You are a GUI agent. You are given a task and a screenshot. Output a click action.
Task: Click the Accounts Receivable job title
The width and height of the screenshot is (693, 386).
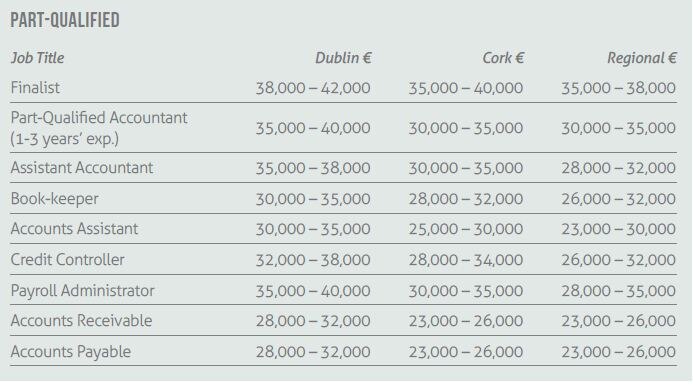pyautogui.click(x=81, y=321)
